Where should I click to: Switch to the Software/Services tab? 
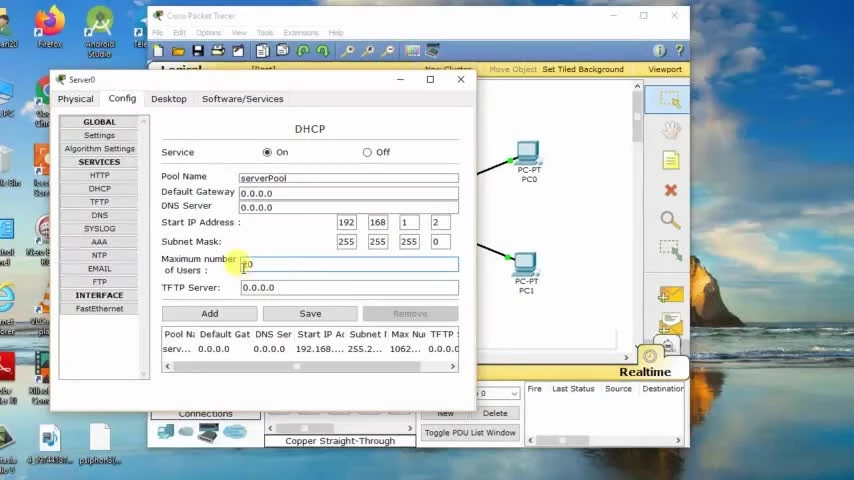(242, 99)
